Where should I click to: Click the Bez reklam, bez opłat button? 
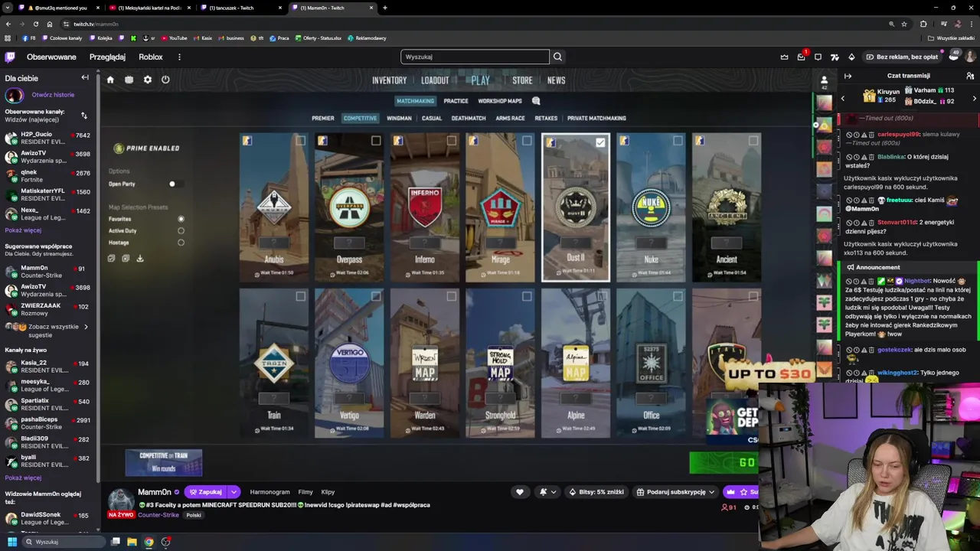click(x=901, y=57)
